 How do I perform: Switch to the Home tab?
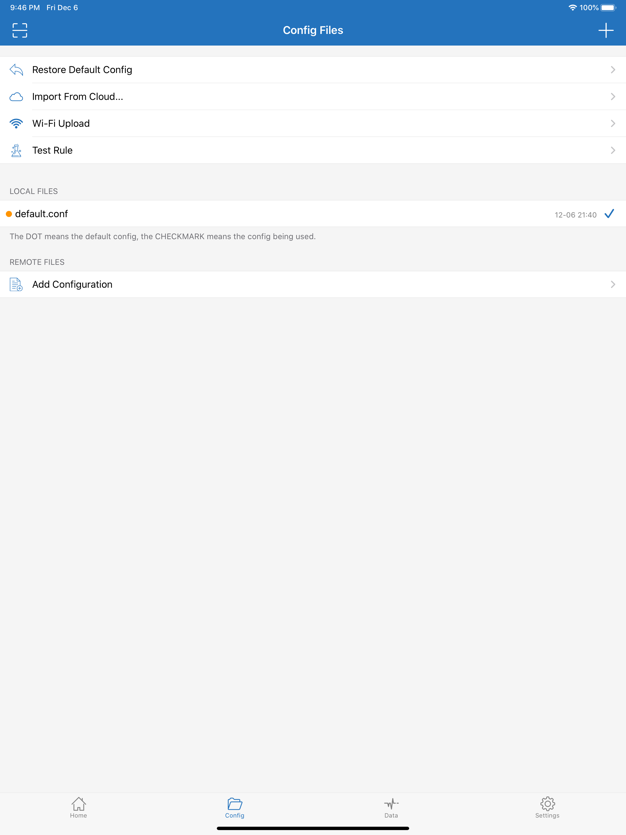[78, 807]
